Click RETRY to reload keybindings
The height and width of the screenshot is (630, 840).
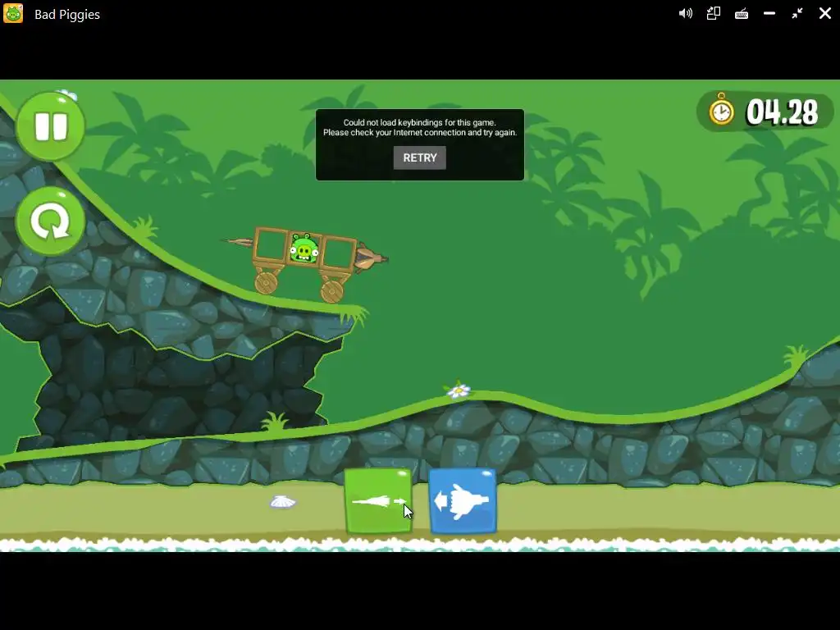[419, 158]
